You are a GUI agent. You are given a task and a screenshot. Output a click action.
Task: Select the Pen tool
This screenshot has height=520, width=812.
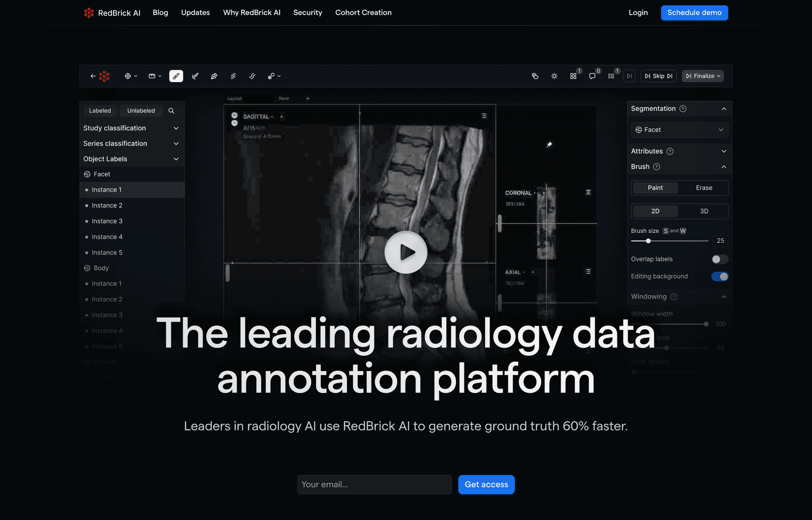[x=214, y=76]
